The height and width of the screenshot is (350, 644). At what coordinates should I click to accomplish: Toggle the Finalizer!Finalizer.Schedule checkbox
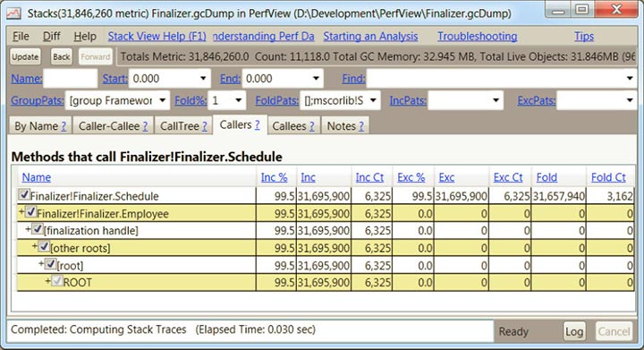click(24, 194)
